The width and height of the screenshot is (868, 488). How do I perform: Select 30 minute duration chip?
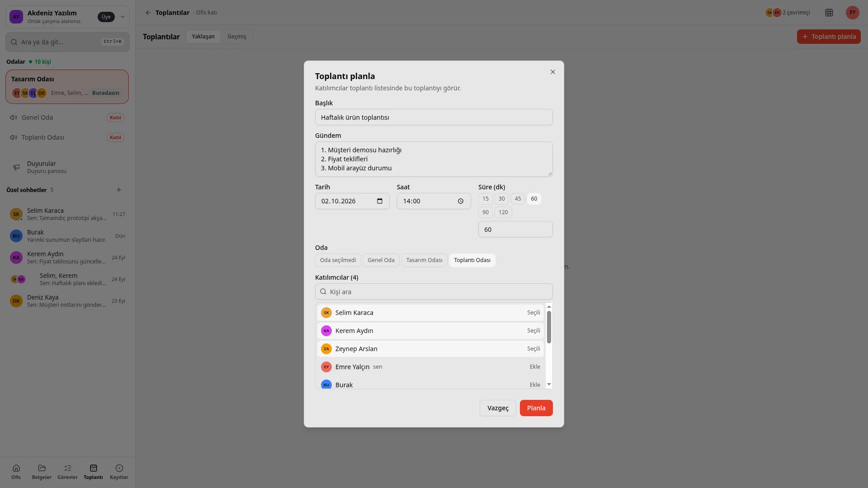coord(501,199)
